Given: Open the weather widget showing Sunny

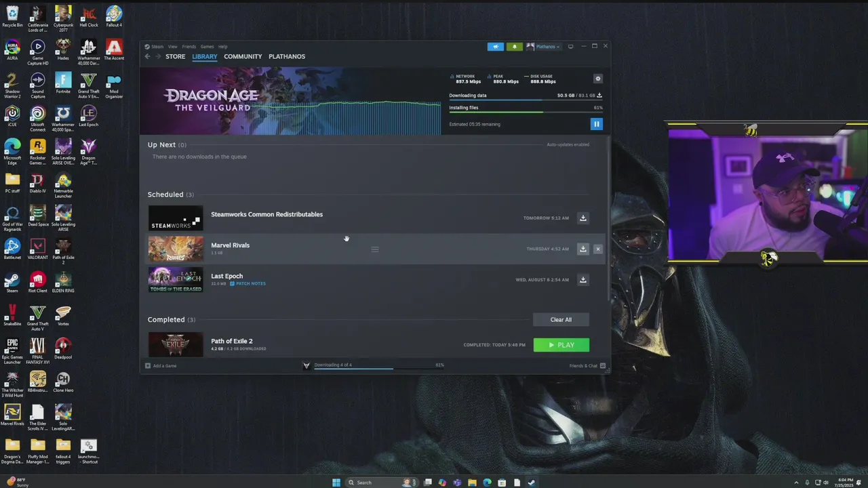Looking at the screenshot, I should [x=16, y=483].
